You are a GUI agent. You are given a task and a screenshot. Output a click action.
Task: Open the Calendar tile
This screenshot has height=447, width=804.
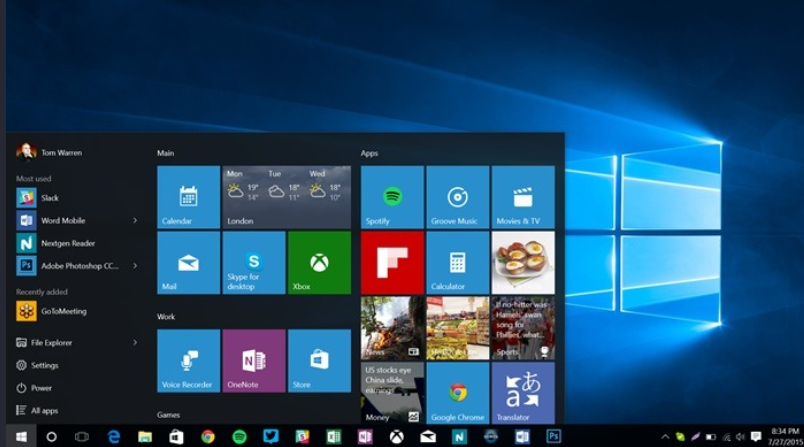coord(188,197)
